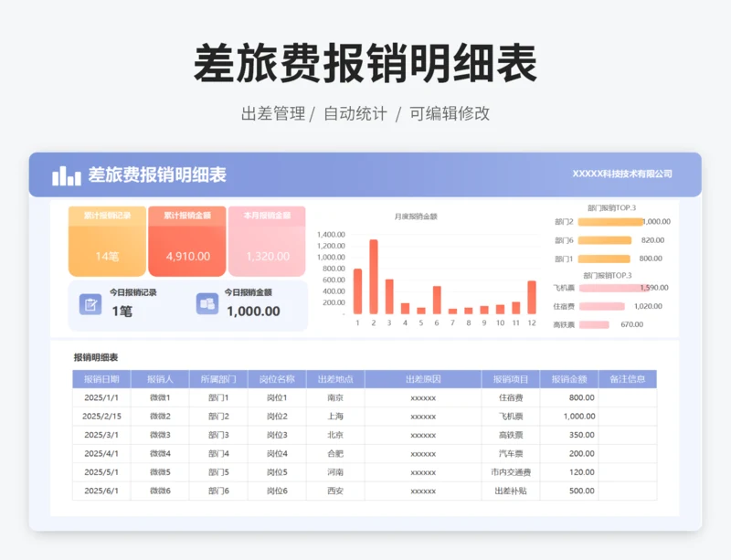
Task: Click date cell 2025/3/1
Action: 101,435
